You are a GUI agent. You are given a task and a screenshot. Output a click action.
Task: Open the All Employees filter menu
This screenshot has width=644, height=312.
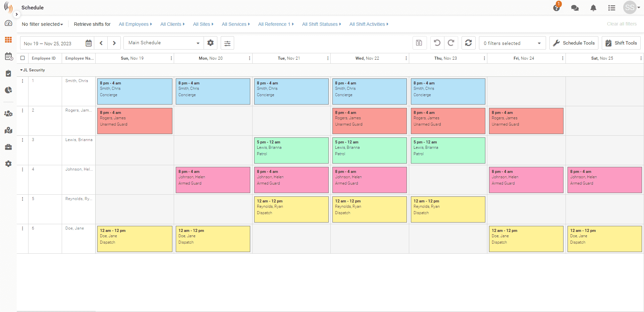coord(135,24)
